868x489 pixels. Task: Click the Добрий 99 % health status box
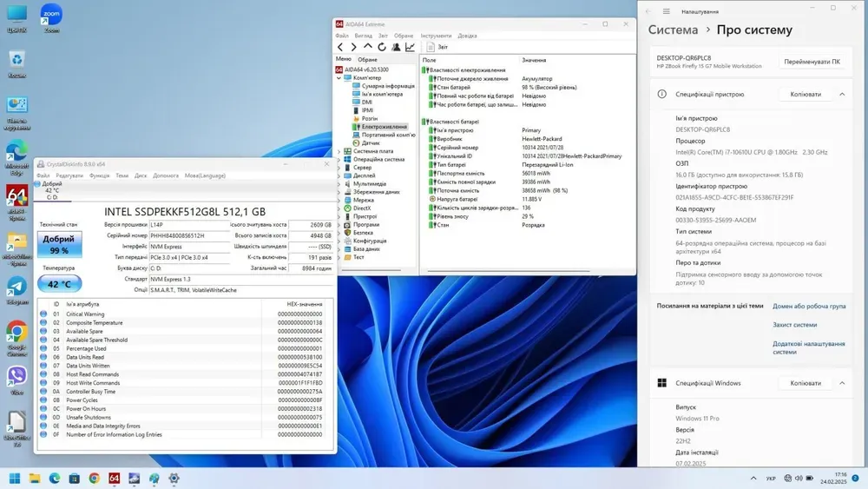click(60, 244)
